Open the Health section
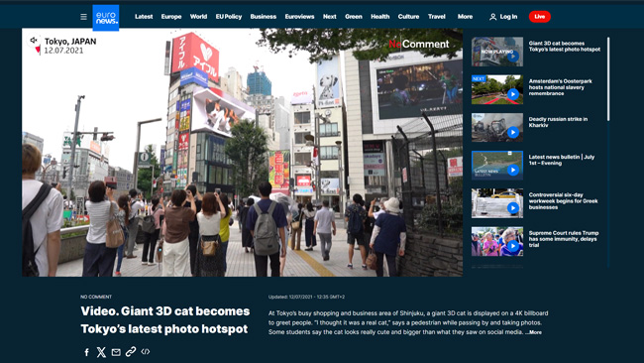This screenshot has height=363, width=644. click(379, 17)
